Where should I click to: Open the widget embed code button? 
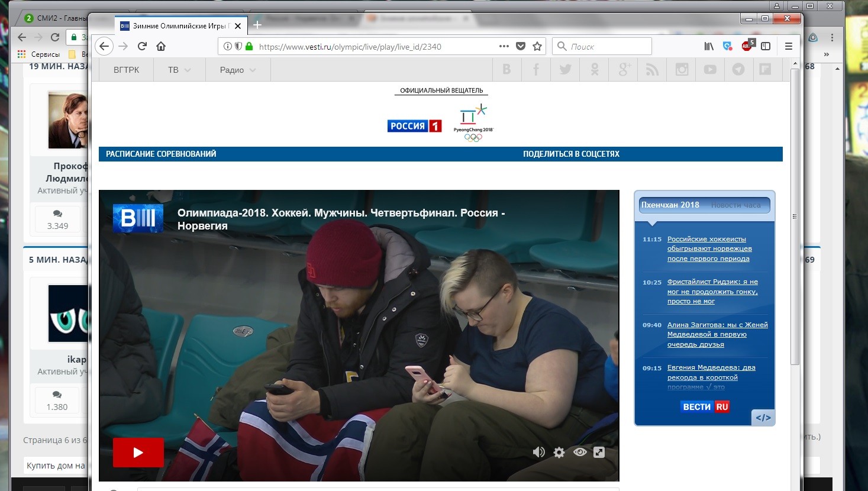click(763, 418)
